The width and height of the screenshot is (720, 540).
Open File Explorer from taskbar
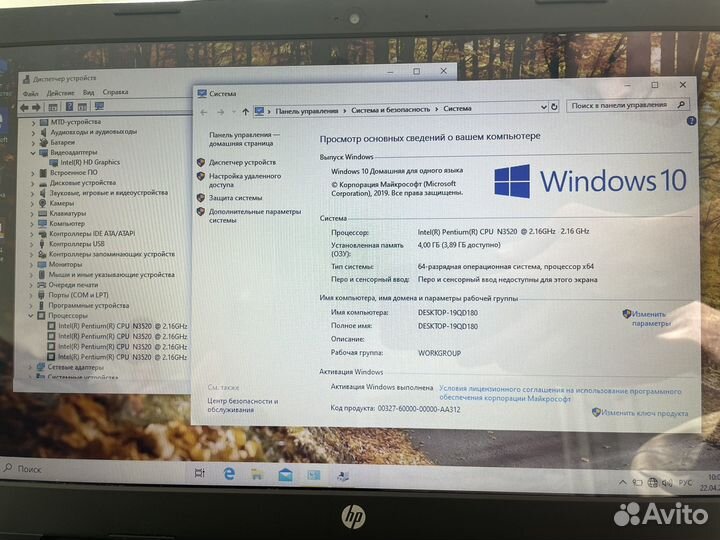click(x=257, y=474)
